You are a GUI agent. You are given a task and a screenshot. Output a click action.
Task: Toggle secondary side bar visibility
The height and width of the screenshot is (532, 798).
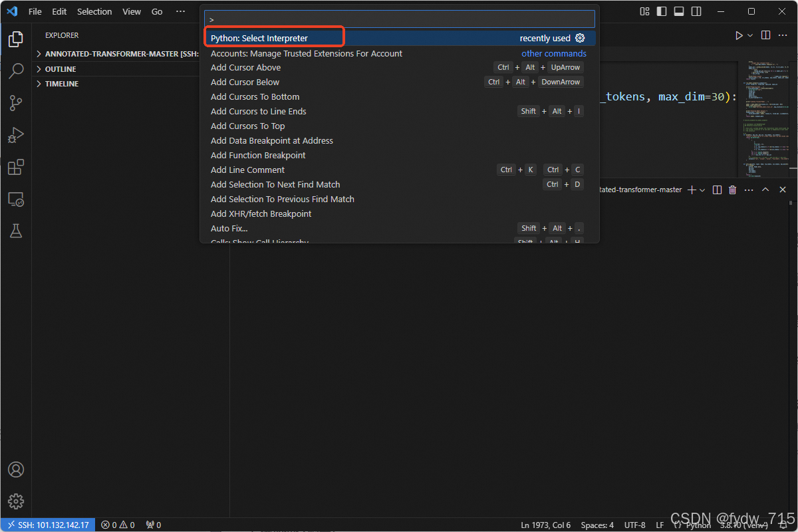[696, 11]
